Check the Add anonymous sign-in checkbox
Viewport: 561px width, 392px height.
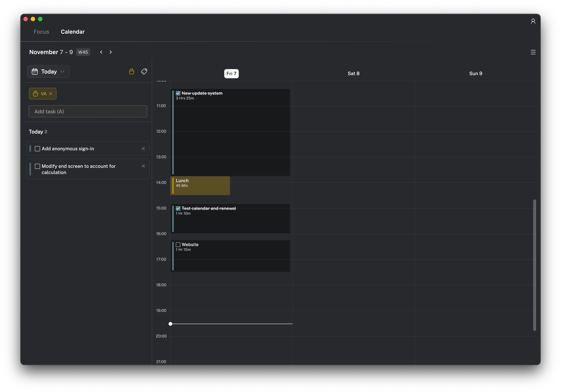37,149
